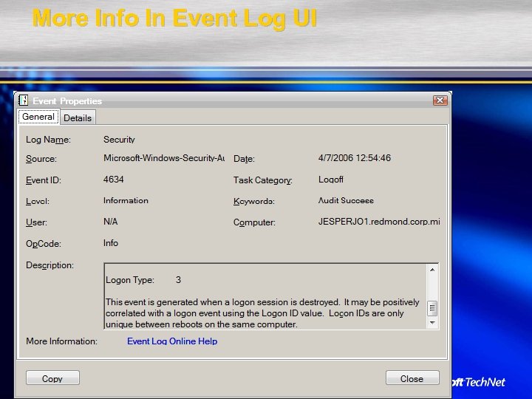Select the Event ID value 4634

point(113,179)
